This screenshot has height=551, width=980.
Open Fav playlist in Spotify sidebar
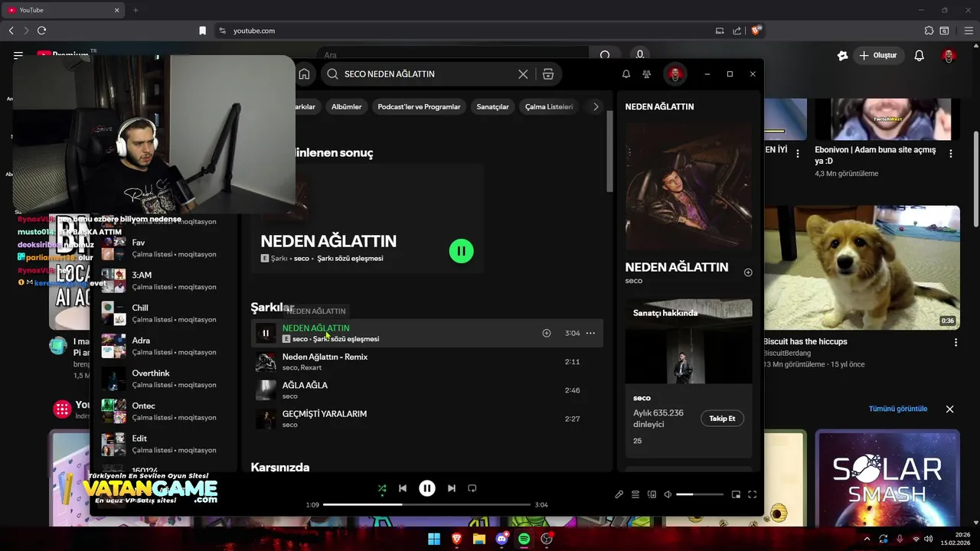click(165, 248)
